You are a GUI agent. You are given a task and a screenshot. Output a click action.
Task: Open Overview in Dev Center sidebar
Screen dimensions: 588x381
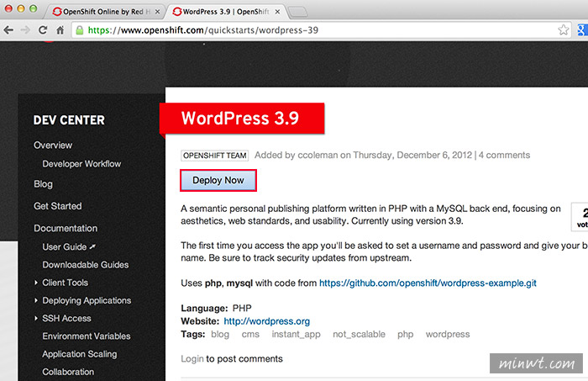click(53, 146)
